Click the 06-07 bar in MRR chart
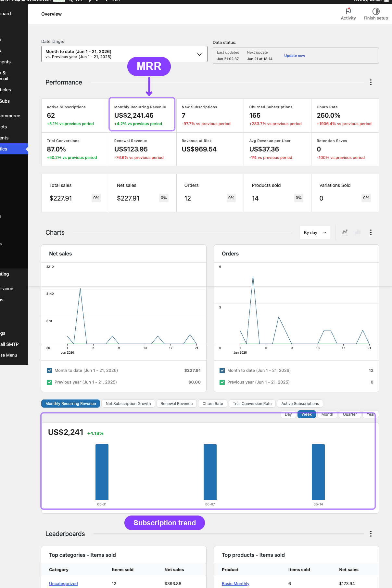392x588 pixels. pyautogui.click(x=210, y=472)
